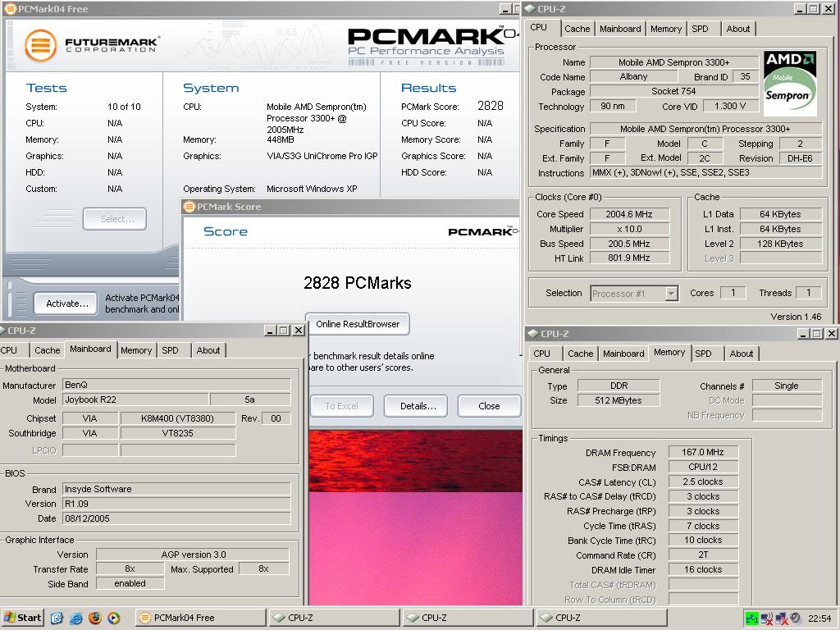Image resolution: width=840 pixels, height=630 pixels.
Task: Click the PCMark Score dialog title icon
Action: click(x=189, y=207)
